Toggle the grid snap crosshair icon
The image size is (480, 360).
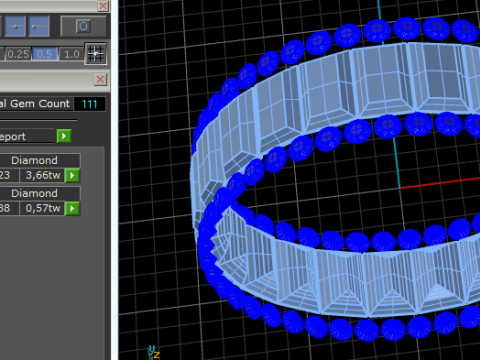point(96,53)
